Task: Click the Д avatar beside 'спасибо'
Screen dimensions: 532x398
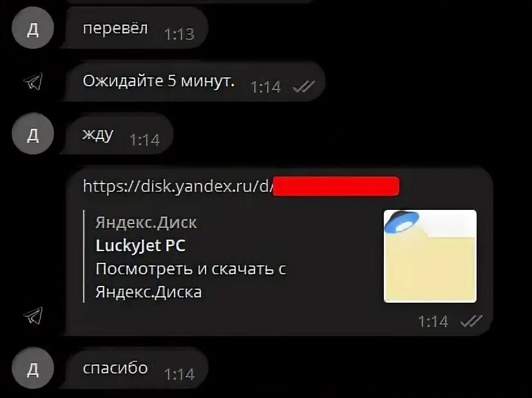Action: click(33, 368)
